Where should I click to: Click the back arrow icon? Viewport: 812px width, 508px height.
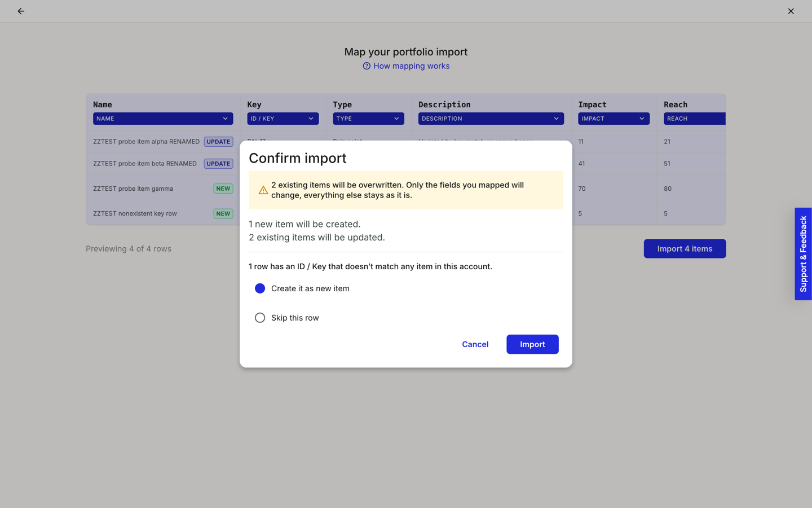21,11
